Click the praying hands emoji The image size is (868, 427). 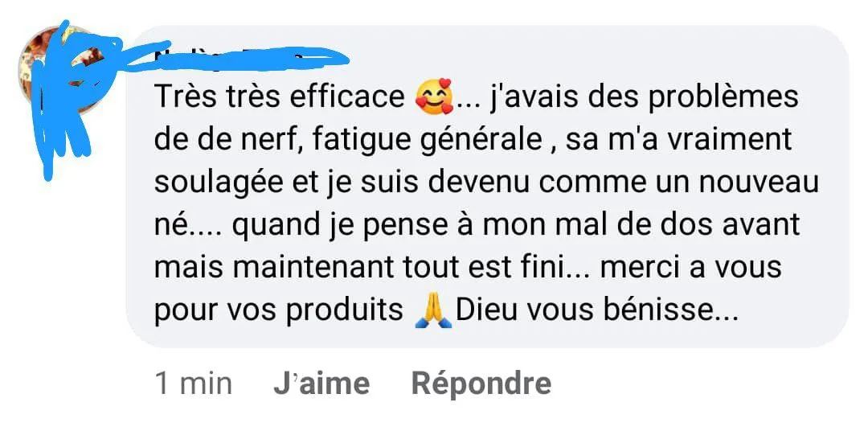tap(433, 310)
